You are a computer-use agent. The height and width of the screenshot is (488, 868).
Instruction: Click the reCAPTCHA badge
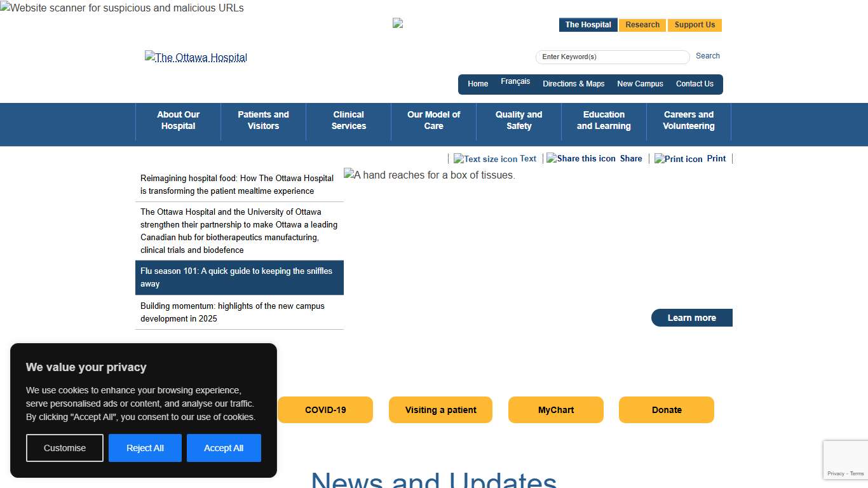coord(845,460)
